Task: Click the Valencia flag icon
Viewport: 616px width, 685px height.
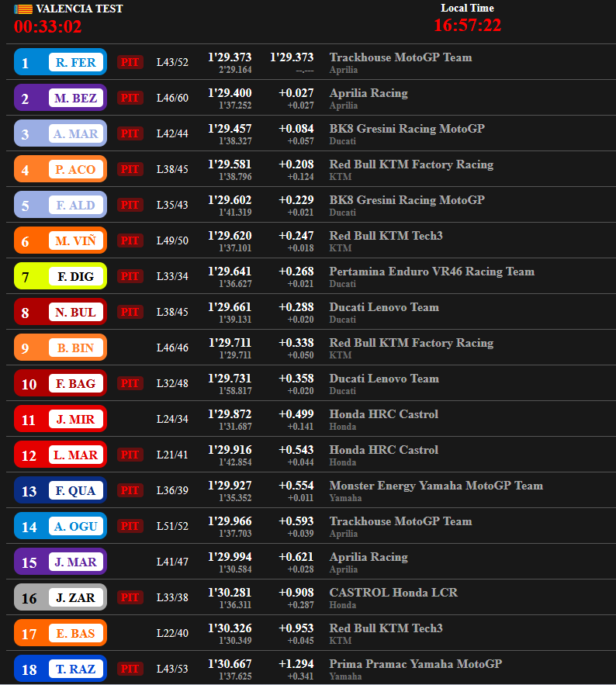Action: [23, 9]
